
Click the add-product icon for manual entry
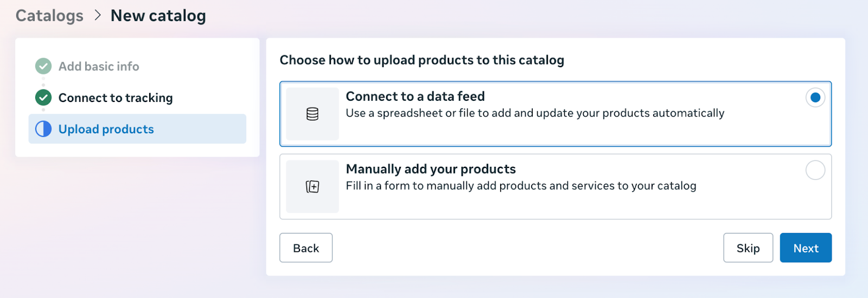pyautogui.click(x=312, y=186)
